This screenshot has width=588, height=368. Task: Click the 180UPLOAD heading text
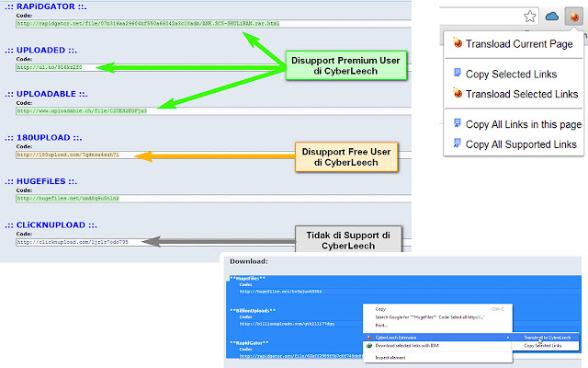(x=43, y=137)
